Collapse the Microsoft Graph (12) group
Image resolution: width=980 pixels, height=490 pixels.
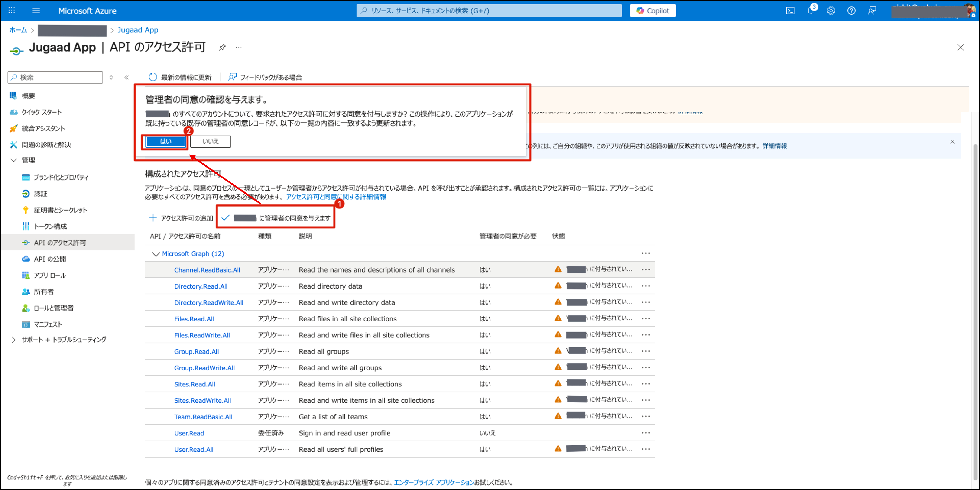[156, 254]
